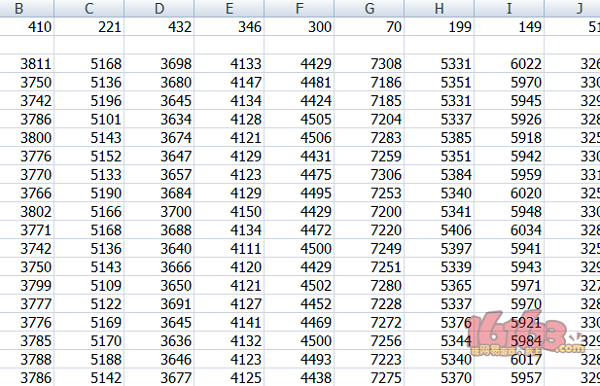Select column F header

click(x=299, y=8)
